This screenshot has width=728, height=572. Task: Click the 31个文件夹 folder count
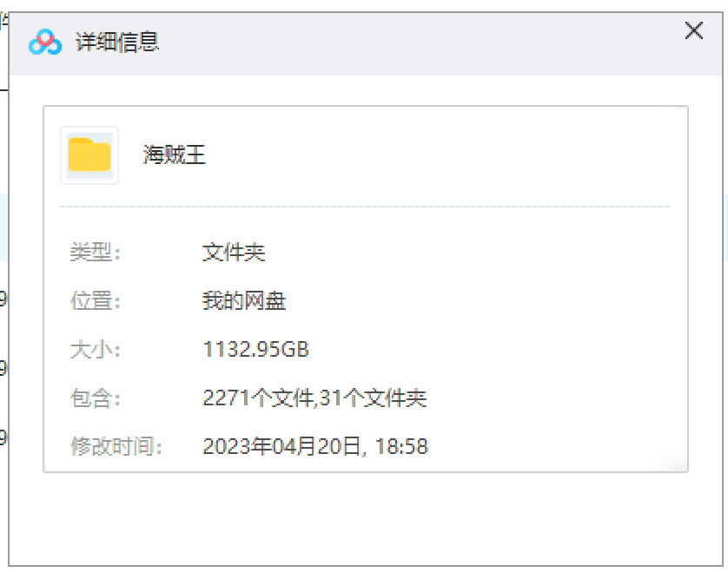pos(373,398)
